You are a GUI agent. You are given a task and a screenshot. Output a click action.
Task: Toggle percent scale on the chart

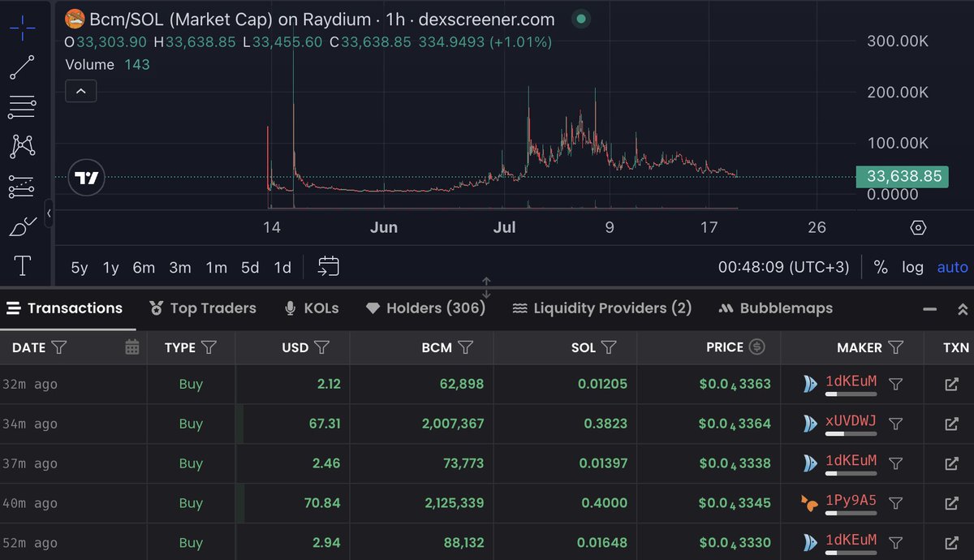point(881,267)
